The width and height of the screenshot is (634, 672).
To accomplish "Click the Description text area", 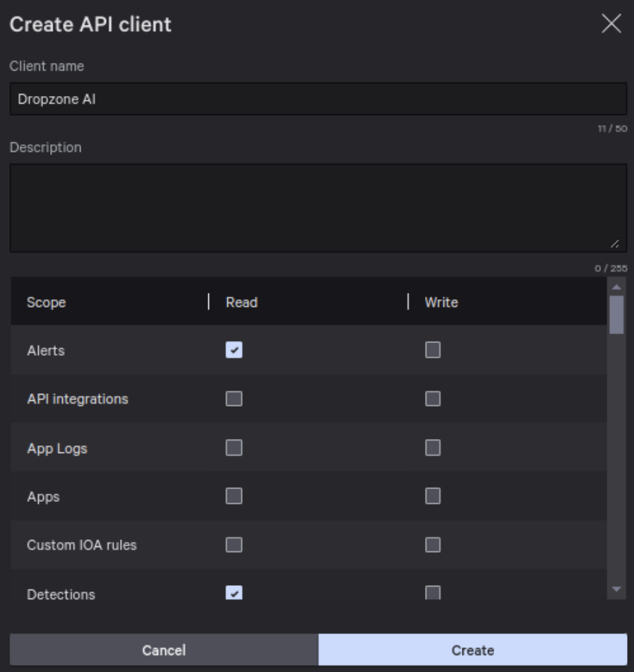I will [x=318, y=208].
